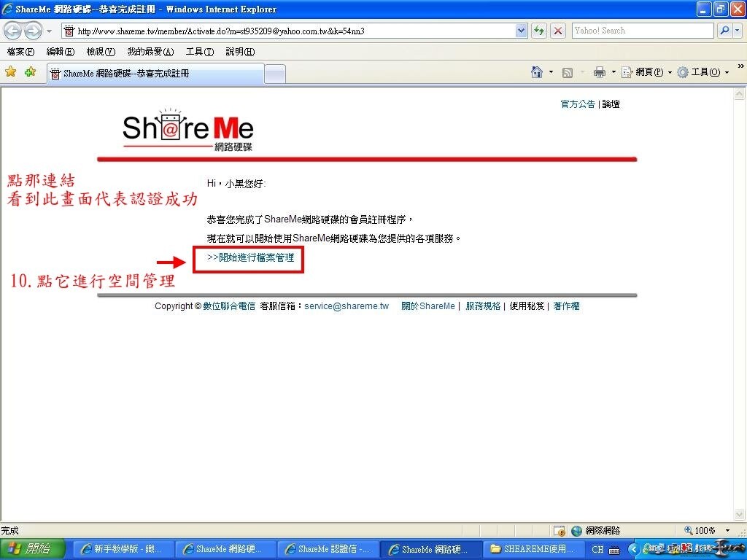Image resolution: width=747 pixels, height=560 pixels.
Task: Click the 網際網路 zone globe icon
Action: (576, 531)
